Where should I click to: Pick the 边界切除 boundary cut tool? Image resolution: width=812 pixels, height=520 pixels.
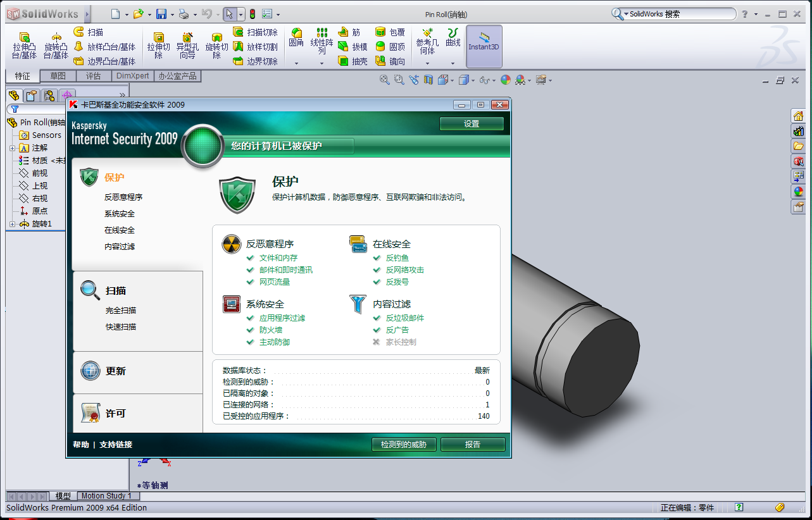(255, 61)
